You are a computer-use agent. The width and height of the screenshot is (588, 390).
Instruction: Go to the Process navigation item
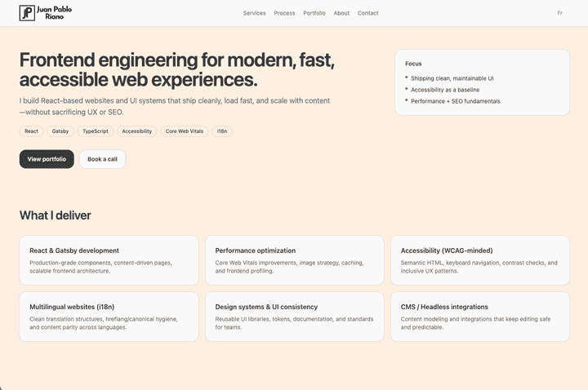[284, 13]
